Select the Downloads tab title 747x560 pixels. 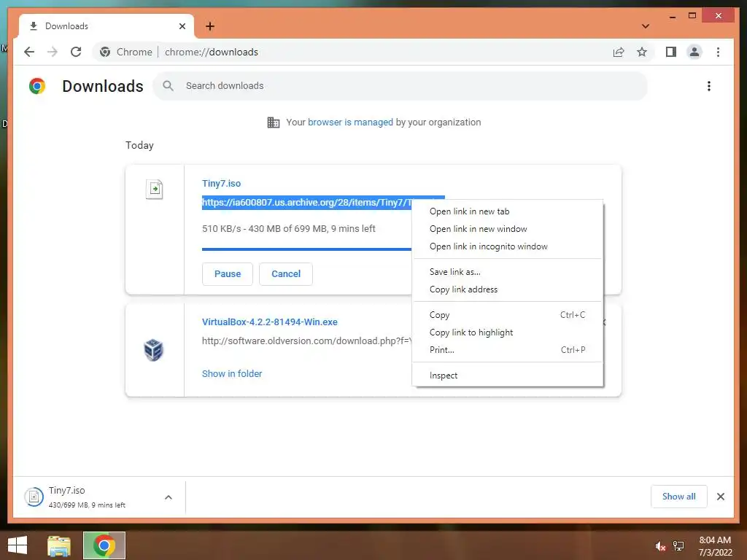click(66, 26)
